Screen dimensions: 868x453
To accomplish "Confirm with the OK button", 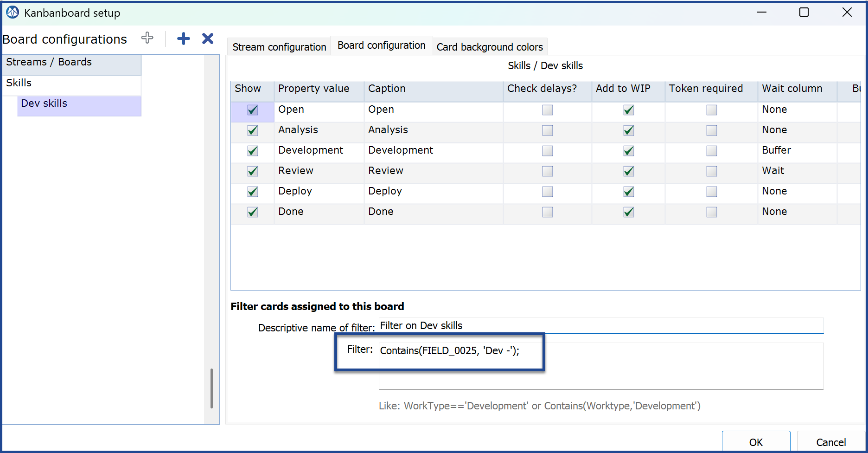I will (x=756, y=442).
